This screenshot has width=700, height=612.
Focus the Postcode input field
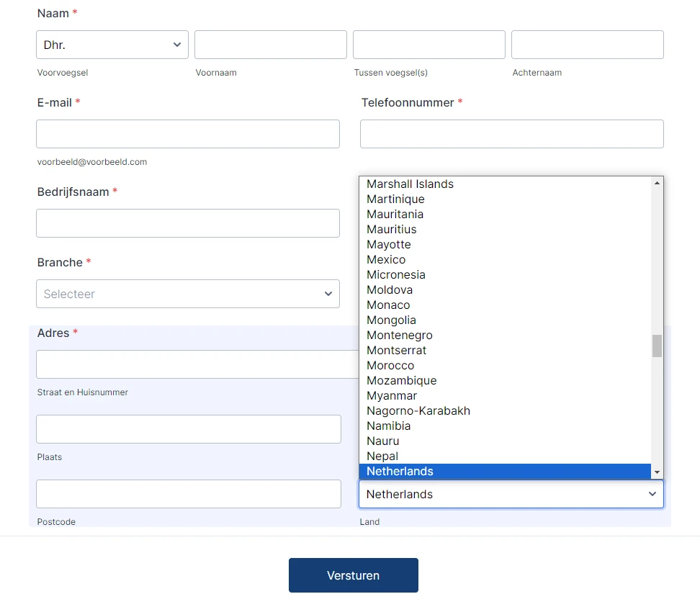coord(188,494)
